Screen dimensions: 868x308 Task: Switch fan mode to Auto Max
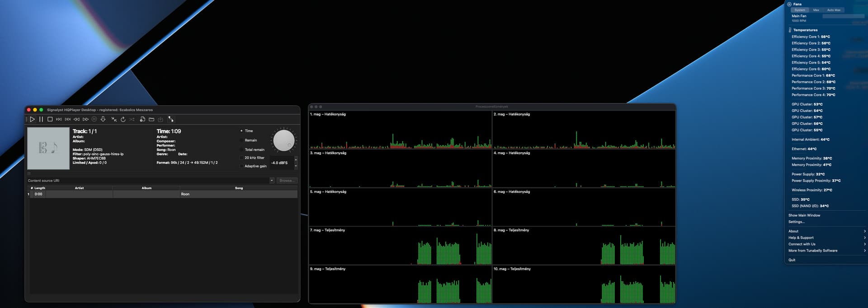tap(834, 10)
